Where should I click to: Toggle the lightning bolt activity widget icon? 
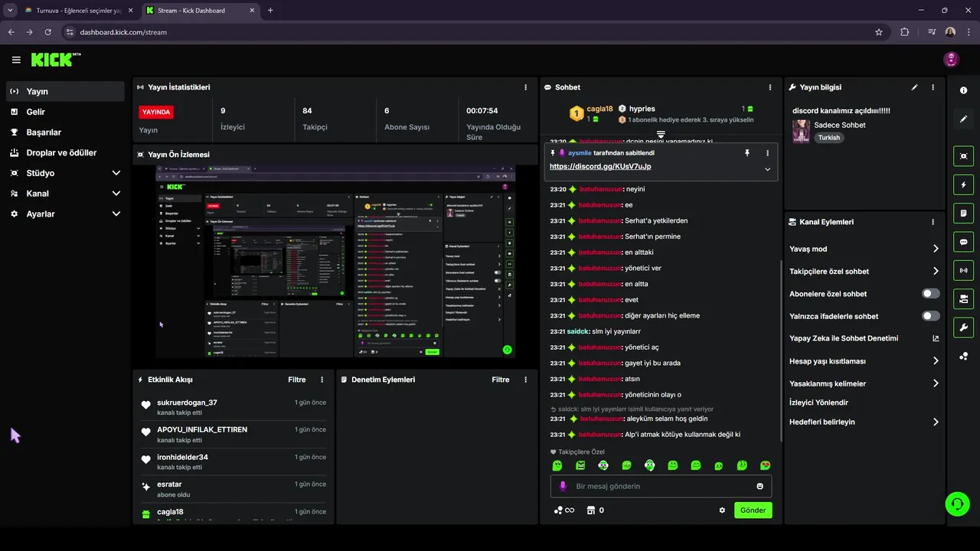click(x=963, y=184)
